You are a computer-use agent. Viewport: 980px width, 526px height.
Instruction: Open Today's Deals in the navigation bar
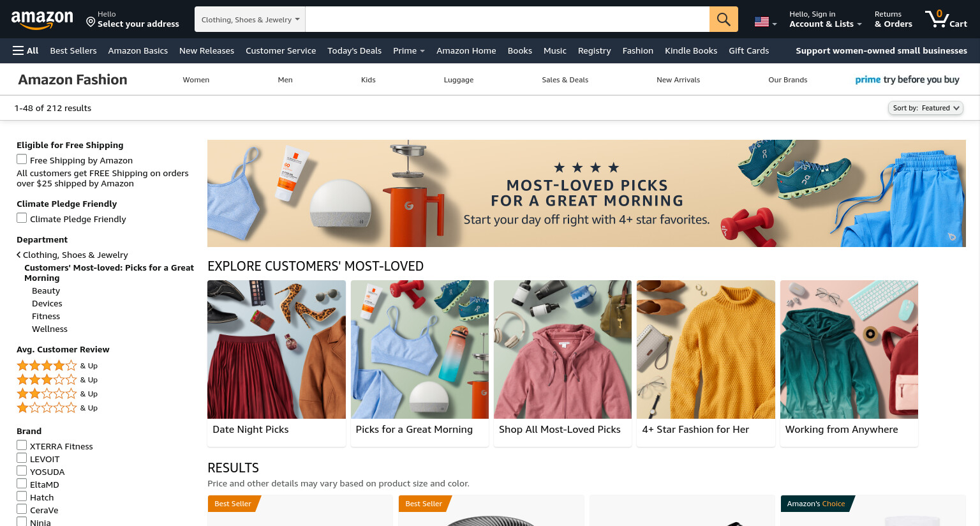pyautogui.click(x=354, y=50)
